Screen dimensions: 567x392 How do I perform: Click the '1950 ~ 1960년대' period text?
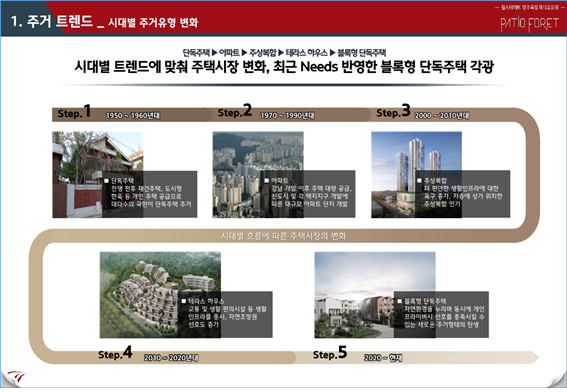[133, 115]
